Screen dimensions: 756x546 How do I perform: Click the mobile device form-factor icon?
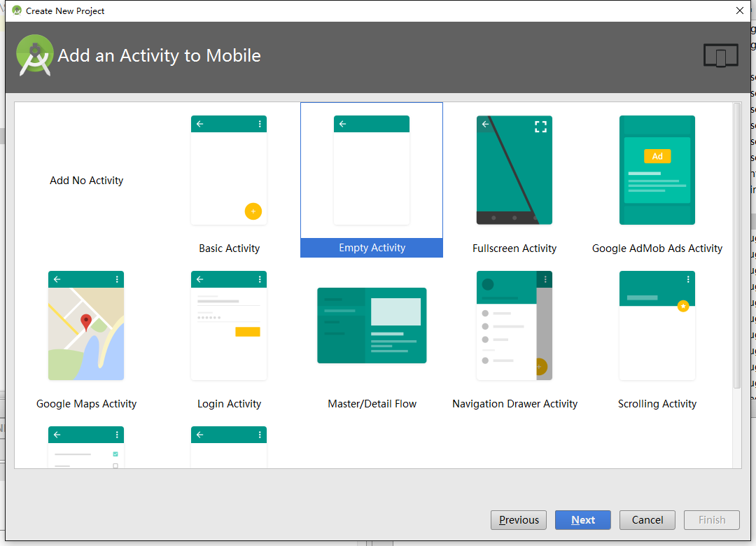point(720,55)
